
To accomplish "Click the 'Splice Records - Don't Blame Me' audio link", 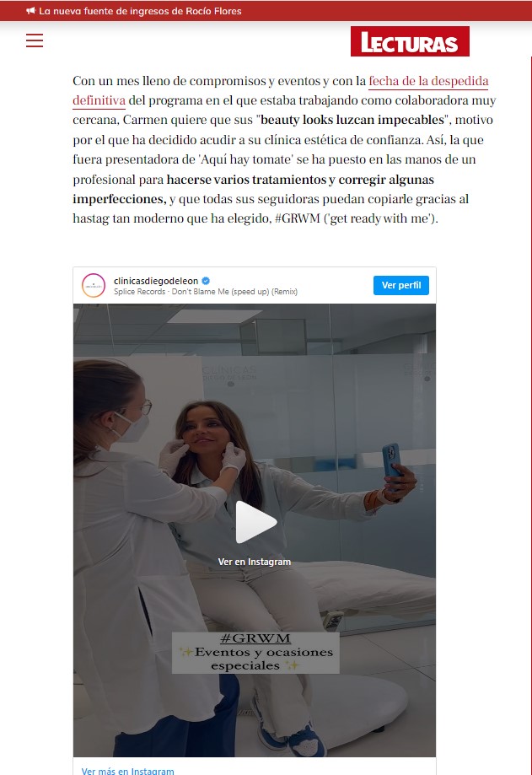I will (x=206, y=292).
